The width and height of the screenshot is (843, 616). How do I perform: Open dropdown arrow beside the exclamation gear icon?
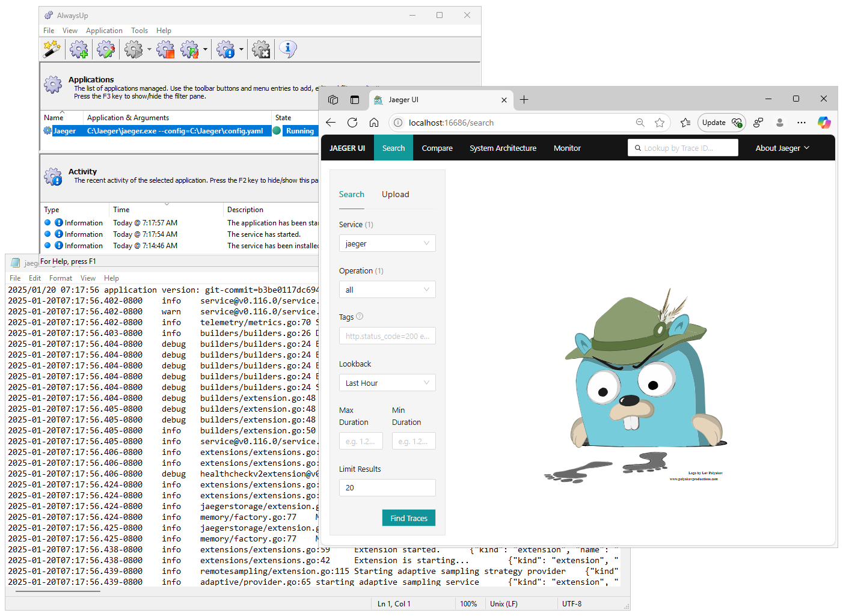pos(241,50)
